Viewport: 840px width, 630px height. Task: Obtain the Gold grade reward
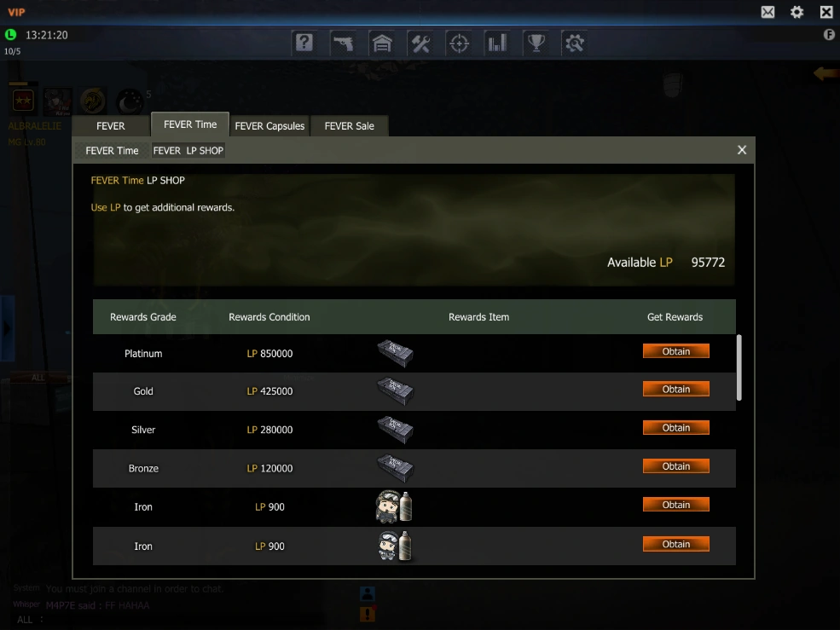pos(676,389)
